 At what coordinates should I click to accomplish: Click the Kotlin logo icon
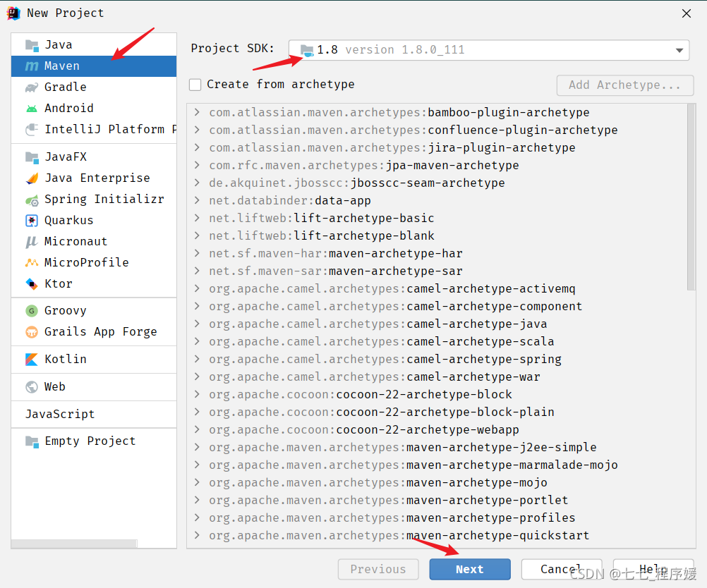pos(32,359)
